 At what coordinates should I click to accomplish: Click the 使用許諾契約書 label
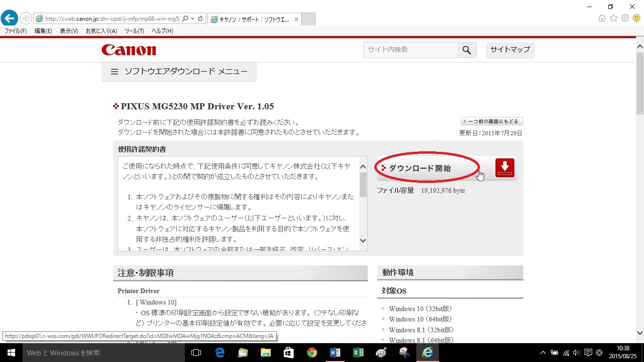tap(142, 149)
